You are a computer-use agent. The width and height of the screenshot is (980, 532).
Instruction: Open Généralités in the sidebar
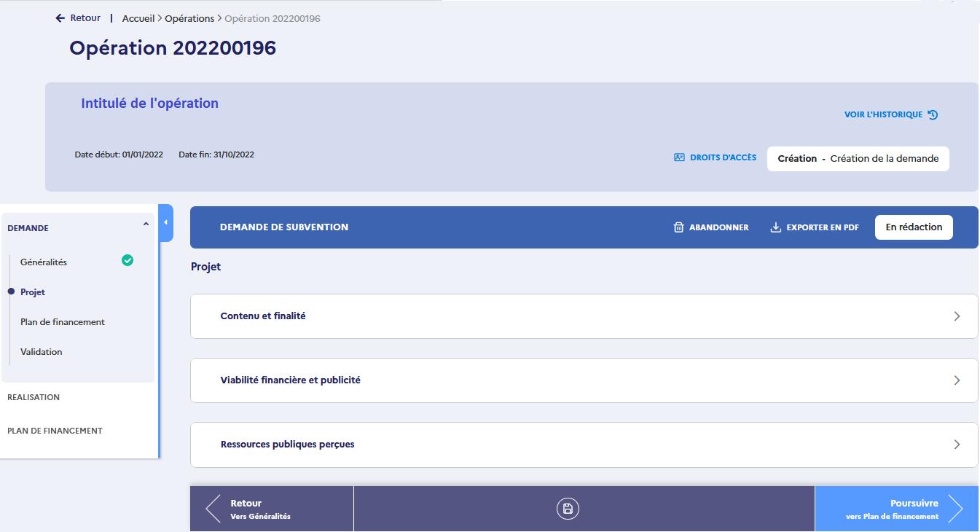[44, 262]
